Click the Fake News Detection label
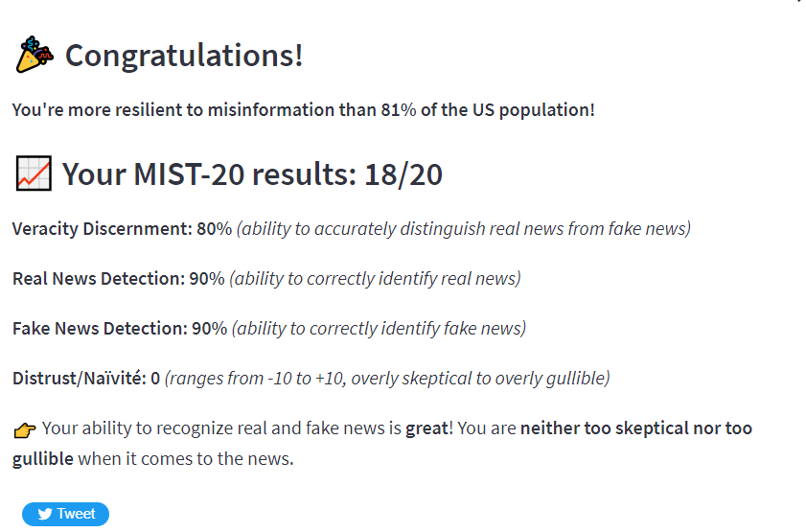The height and width of the screenshot is (532, 806). [100, 329]
